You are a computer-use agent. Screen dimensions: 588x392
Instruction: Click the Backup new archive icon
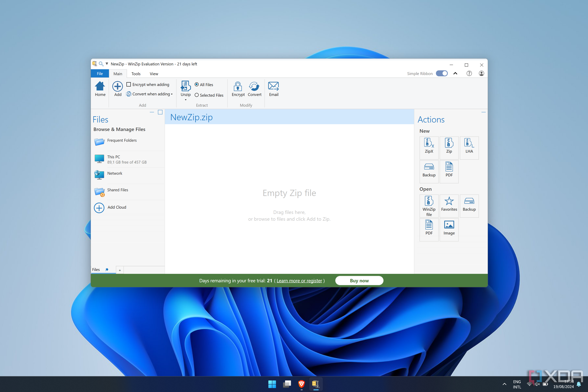click(x=428, y=169)
